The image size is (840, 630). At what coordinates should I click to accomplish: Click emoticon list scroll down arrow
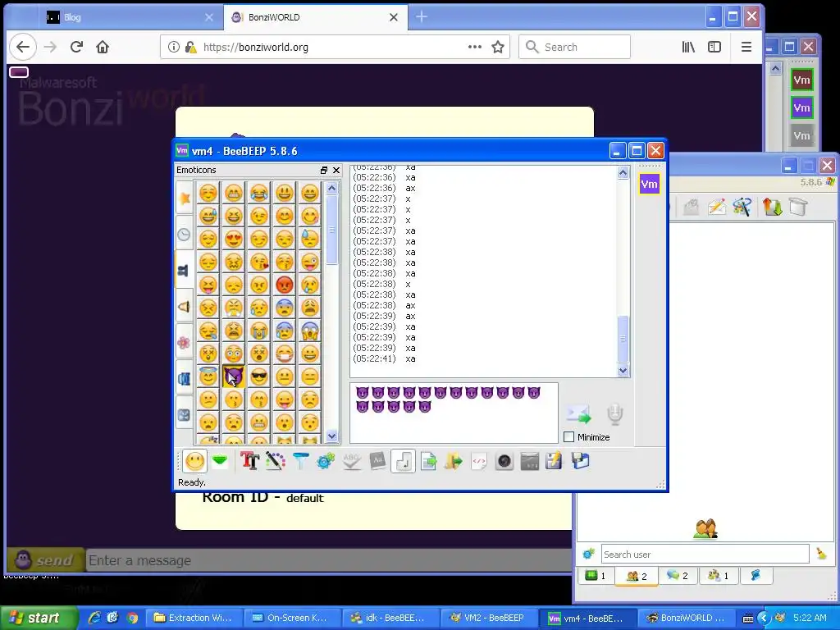[331, 436]
